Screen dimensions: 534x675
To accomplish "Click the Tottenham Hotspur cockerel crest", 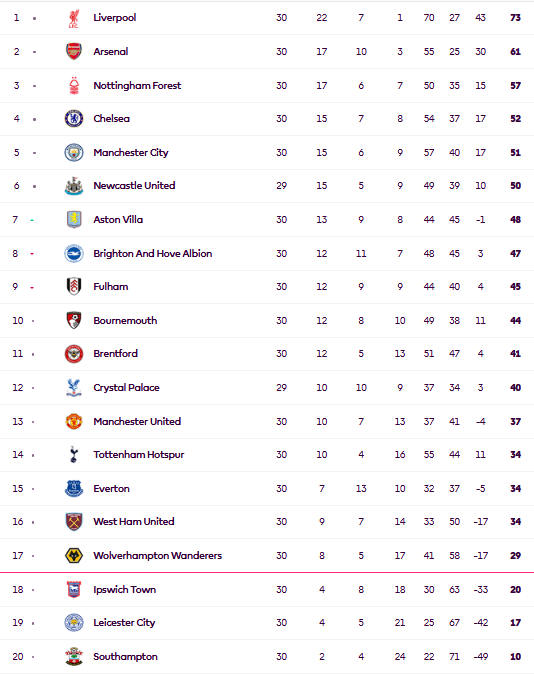I will [x=74, y=454].
